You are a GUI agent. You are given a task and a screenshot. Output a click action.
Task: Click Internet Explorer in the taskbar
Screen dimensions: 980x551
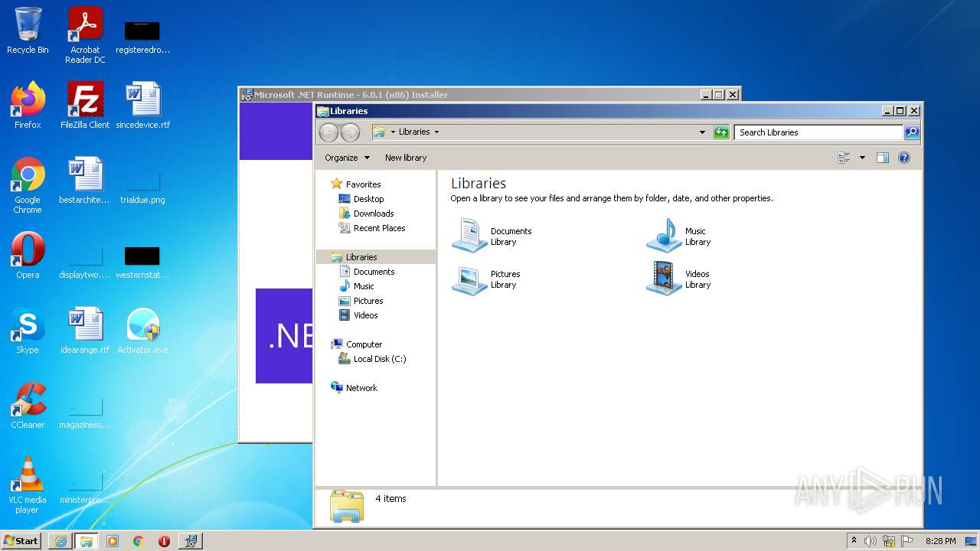(60, 541)
